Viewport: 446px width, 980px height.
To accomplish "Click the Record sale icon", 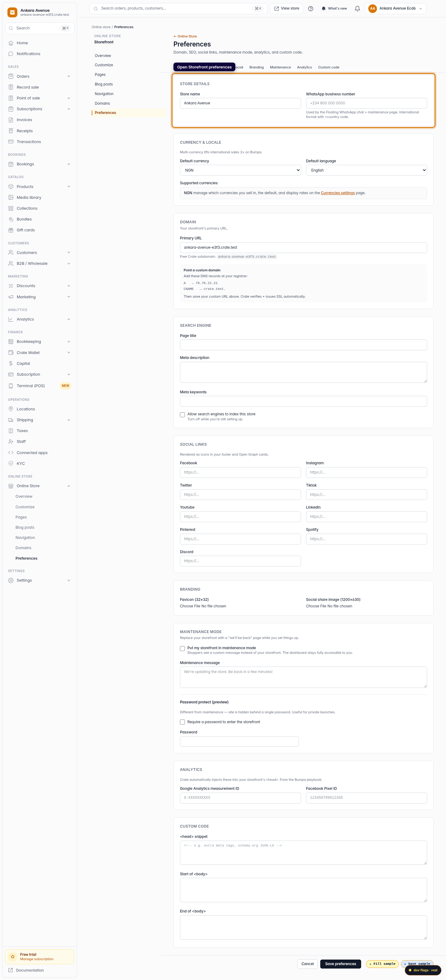I will (x=11, y=87).
